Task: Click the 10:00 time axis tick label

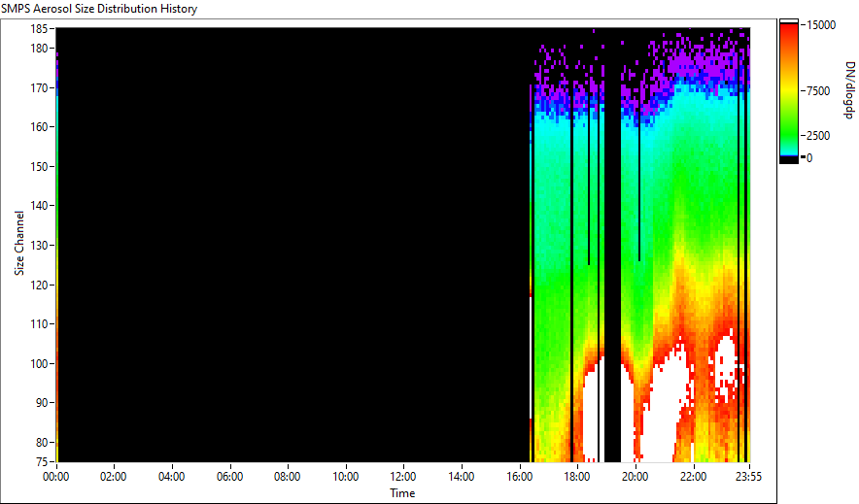Action: tap(345, 477)
